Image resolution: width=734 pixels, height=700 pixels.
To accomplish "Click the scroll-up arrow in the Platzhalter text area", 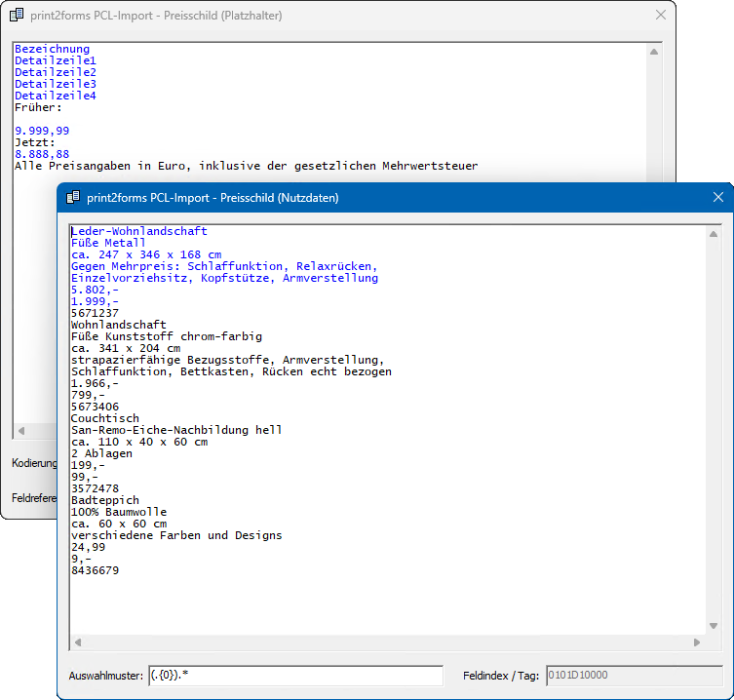I will 655,51.
